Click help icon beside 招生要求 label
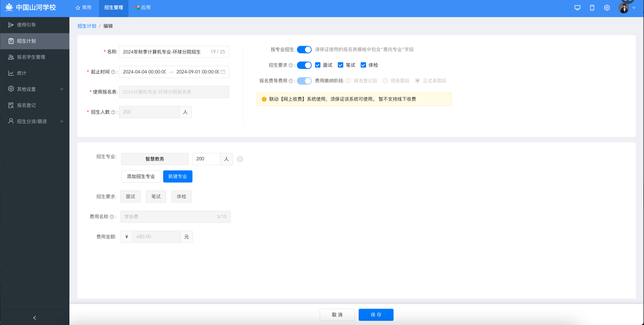This screenshot has width=644, height=325. [291, 65]
